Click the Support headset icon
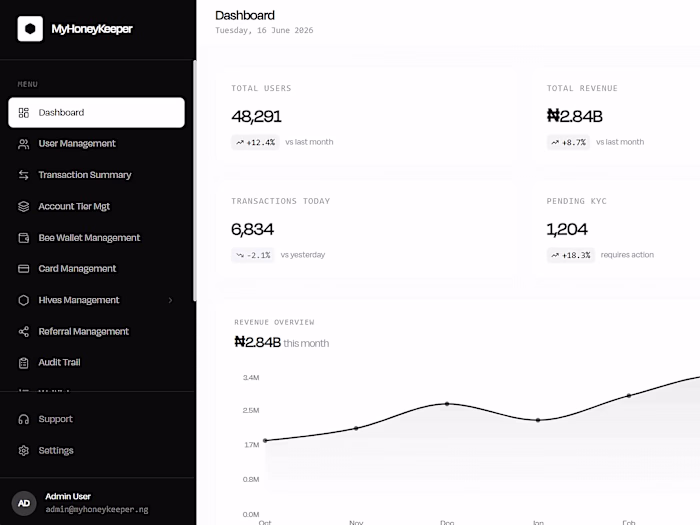The height and width of the screenshot is (525, 700). click(24, 419)
